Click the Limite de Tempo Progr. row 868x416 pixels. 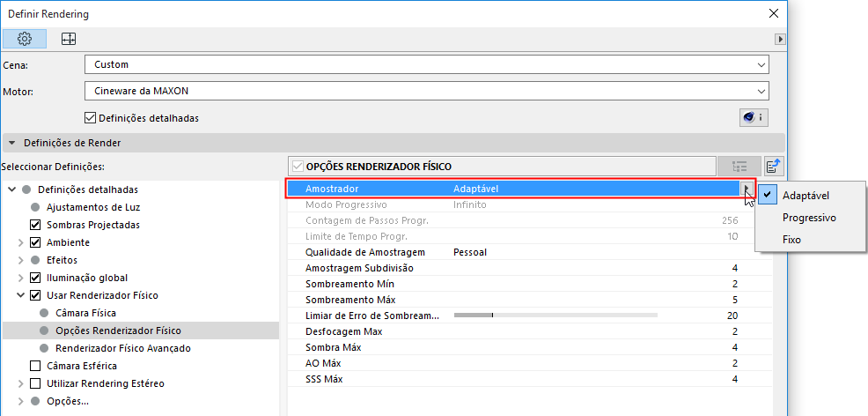[x=521, y=236]
